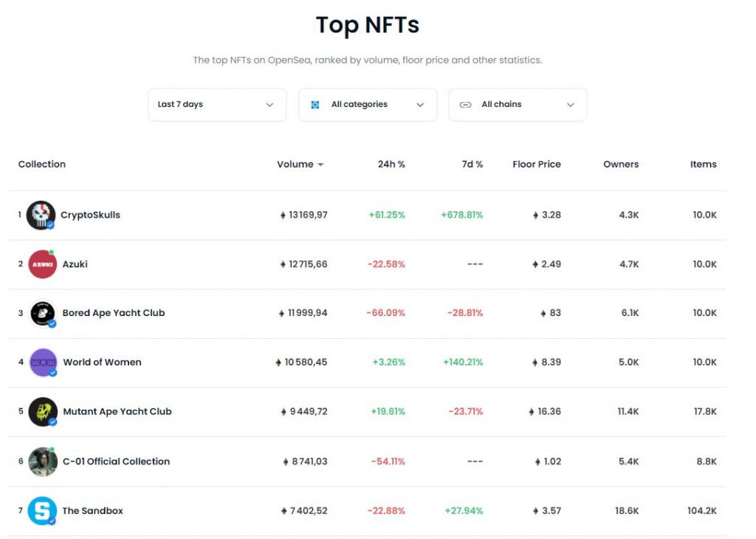The image size is (756, 539).
Task: Open the Last 7 days dropdown
Action: 217,105
